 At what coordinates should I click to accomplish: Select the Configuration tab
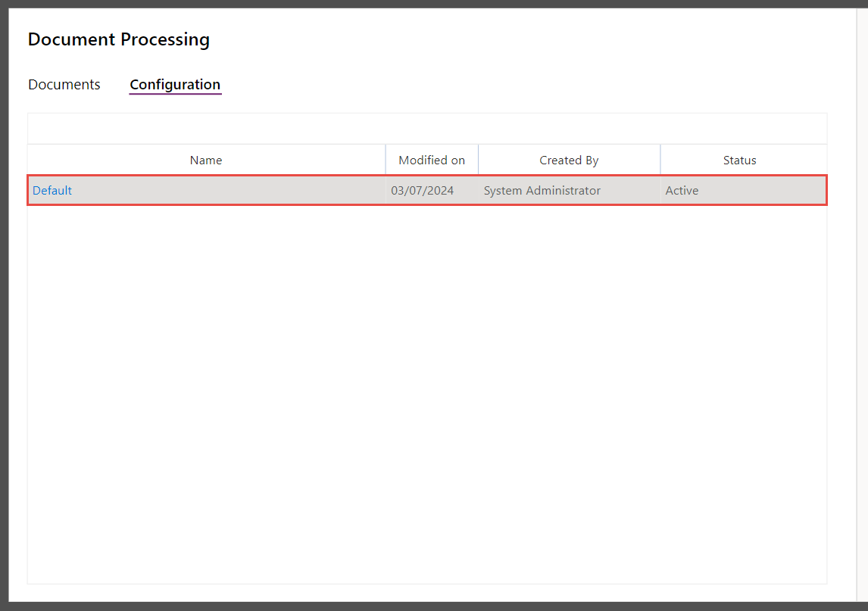coord(175,85)
